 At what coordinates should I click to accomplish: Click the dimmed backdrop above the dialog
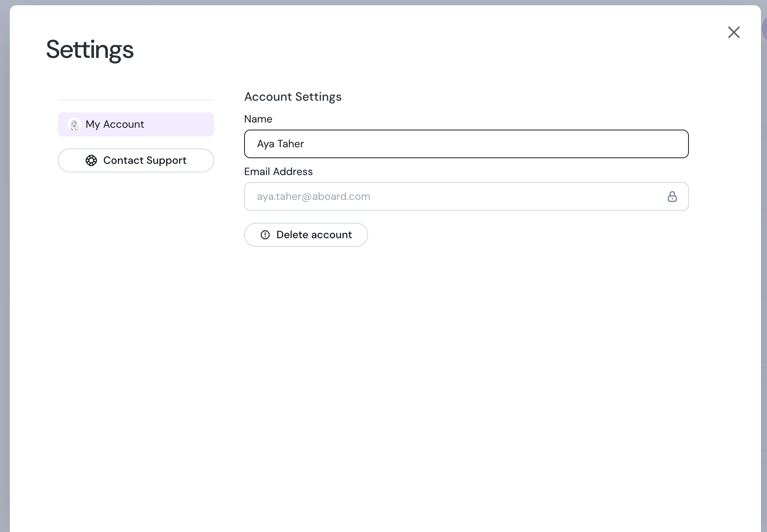click(x=376, y=2)
